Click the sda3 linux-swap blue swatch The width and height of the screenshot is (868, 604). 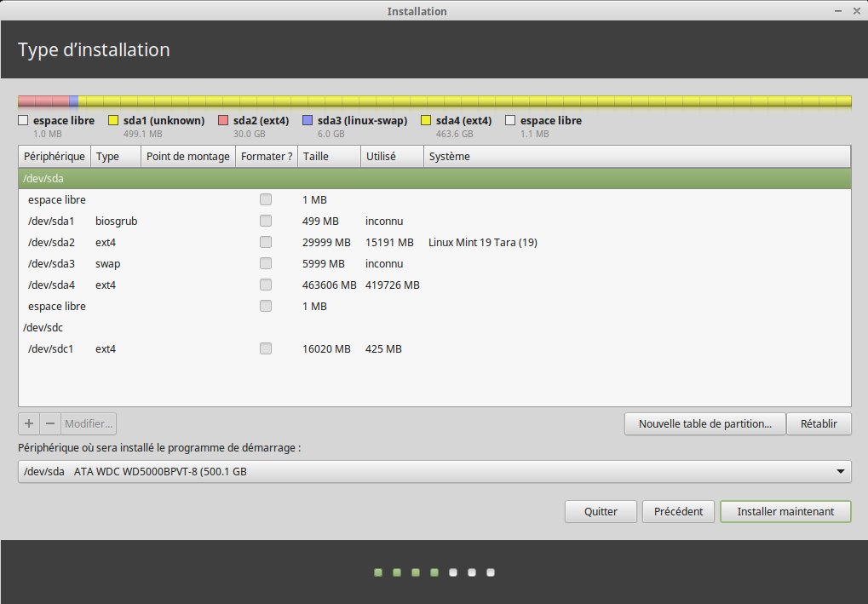(x=308, y=121)
